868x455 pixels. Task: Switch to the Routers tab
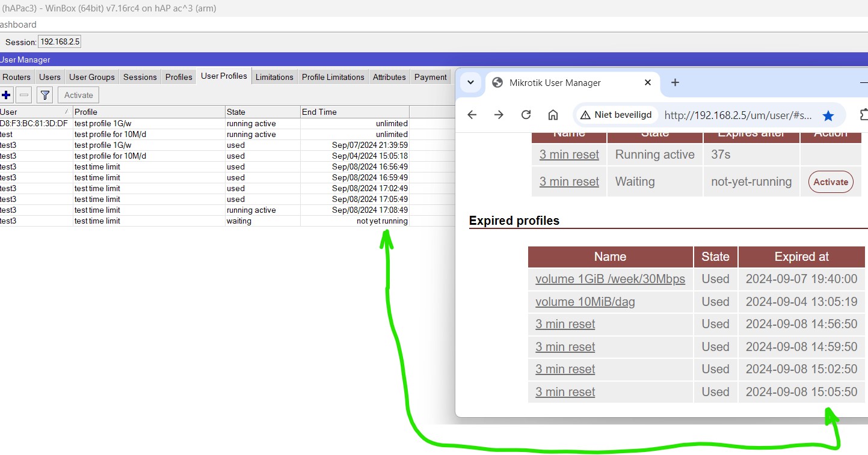tap(16, 77)
